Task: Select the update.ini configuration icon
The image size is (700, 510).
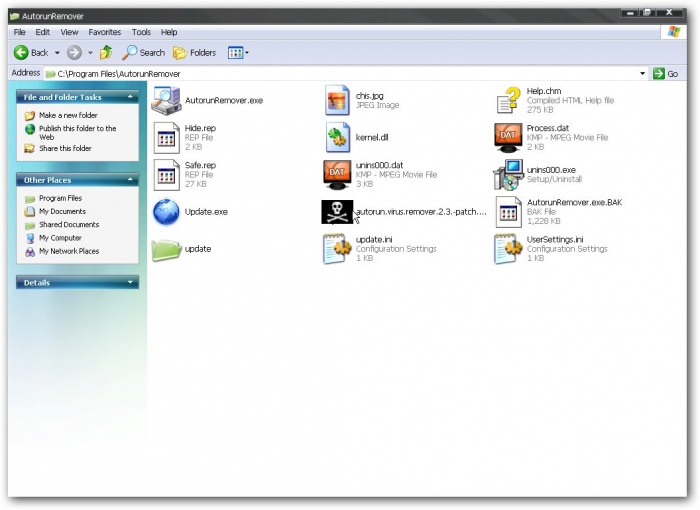Action: 337,249
